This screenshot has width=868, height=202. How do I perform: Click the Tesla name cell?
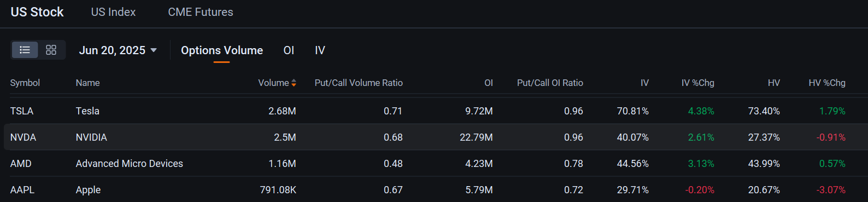tap(87, 111)
